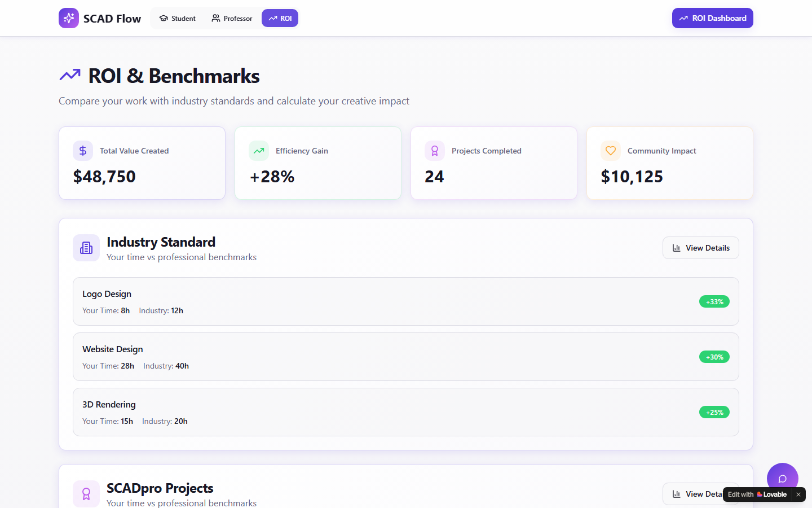
Task: Switch to the Professor tab
Action: 232,18
